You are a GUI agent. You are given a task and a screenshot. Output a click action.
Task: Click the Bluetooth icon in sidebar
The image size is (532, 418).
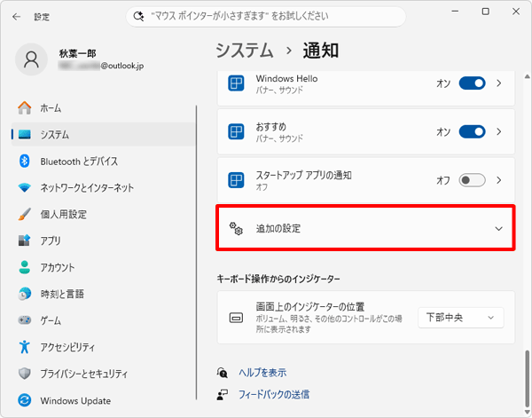(x=25, y=161)
